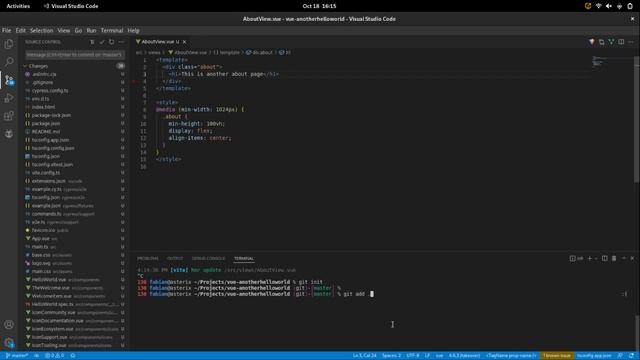Open the Run menu
This screenshot has width=640, height=360.
coord(91,31)
